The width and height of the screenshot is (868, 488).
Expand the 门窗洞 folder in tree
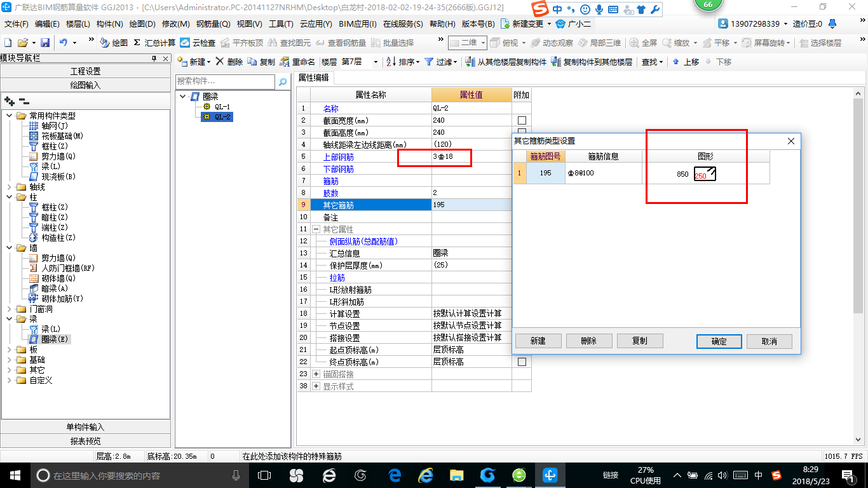coord(9,309)
